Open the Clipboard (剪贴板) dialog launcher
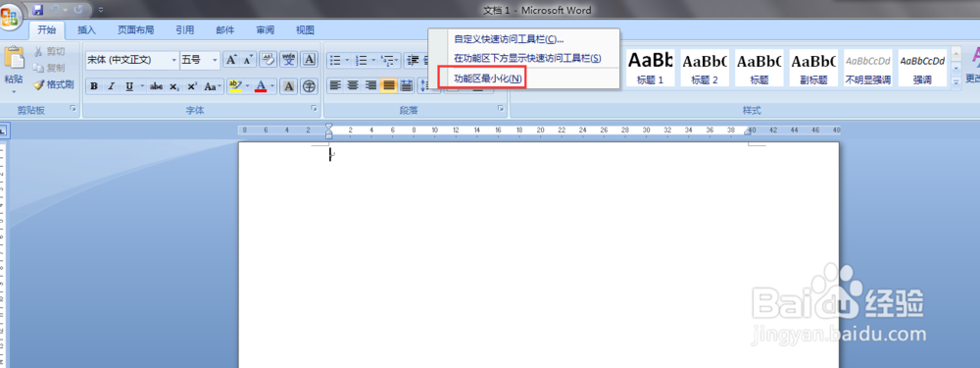The image size is (980, 368). point(73,109)
